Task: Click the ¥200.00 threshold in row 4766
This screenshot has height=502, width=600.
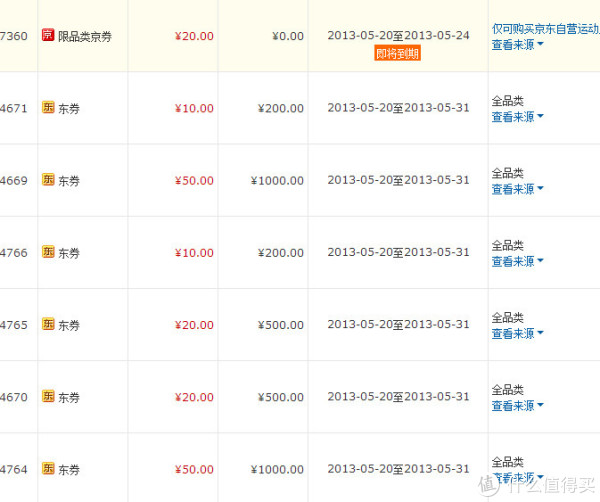Action: (281, 253)
